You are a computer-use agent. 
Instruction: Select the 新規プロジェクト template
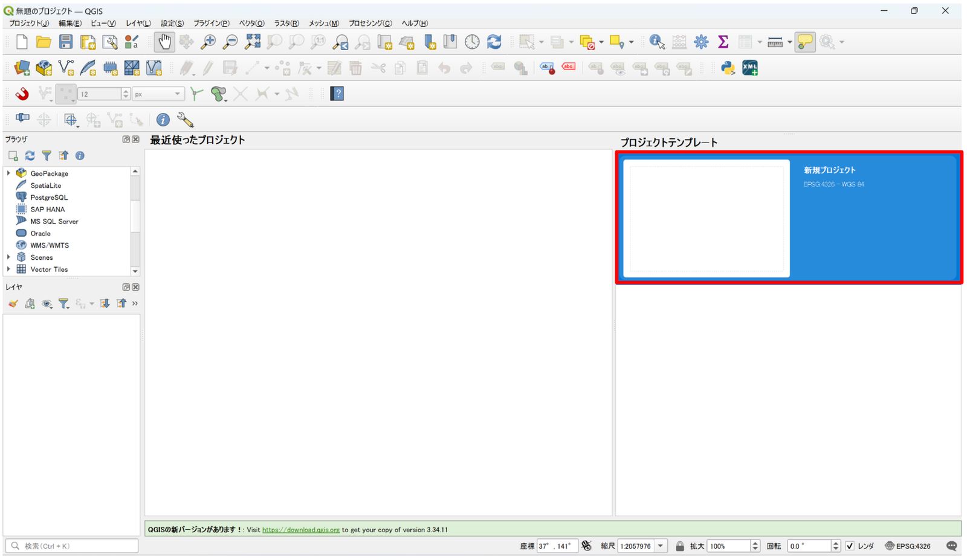[789, 218]
